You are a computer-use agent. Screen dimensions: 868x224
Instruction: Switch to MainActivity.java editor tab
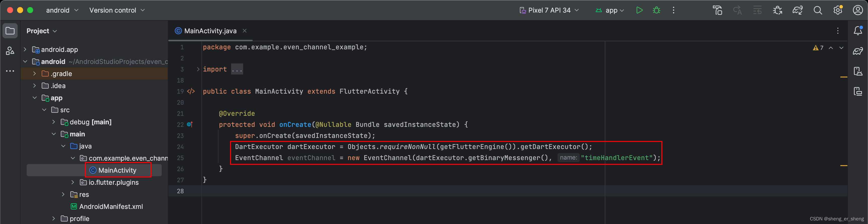210,31
